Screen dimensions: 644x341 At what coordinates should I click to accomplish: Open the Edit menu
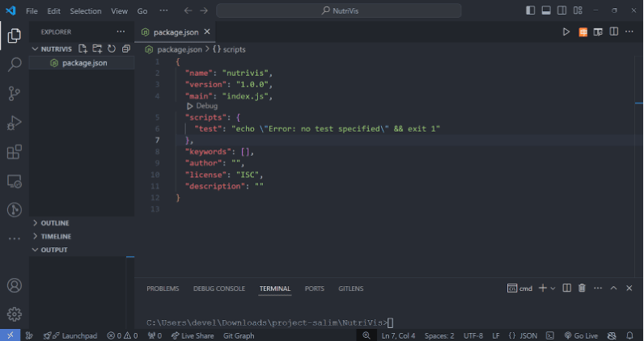tap(54, 11)
